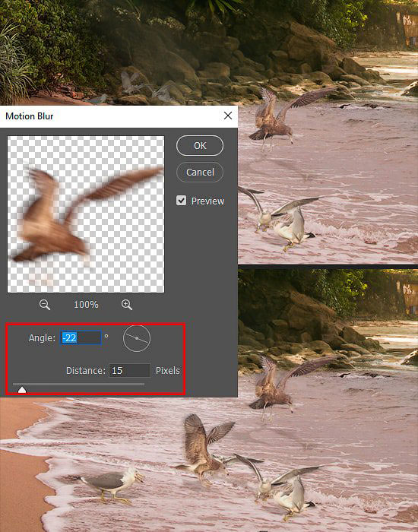Image resolution: width=418 pixels, height=532 pixels.
Task: Cancel the Motion Blur dialog
Action: pyautogui.click(x=200, y=172)
